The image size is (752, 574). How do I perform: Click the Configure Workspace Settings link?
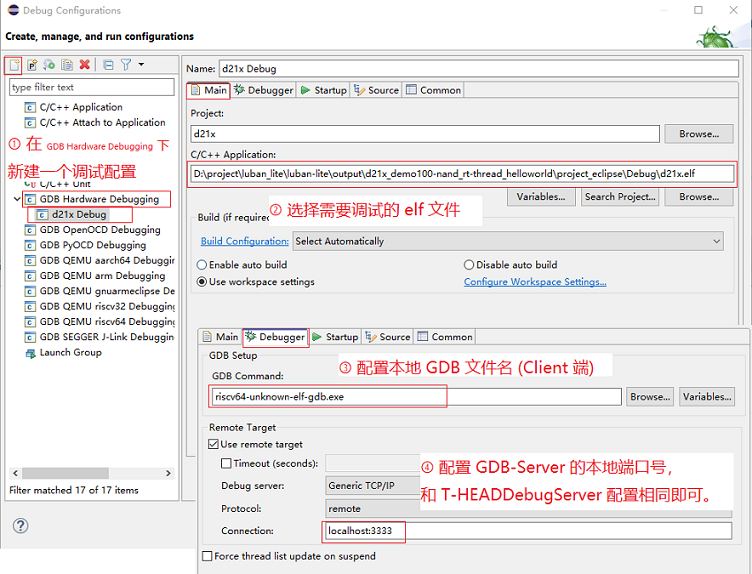(x=534, y=282)
